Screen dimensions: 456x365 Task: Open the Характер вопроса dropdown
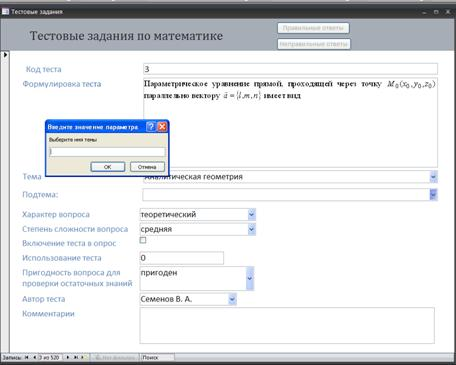point(252,214)
